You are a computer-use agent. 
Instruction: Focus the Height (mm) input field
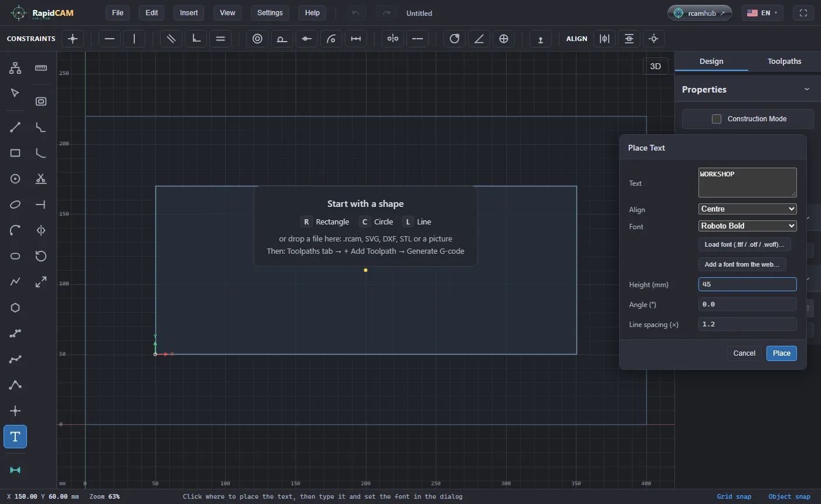tap(748, 284)
